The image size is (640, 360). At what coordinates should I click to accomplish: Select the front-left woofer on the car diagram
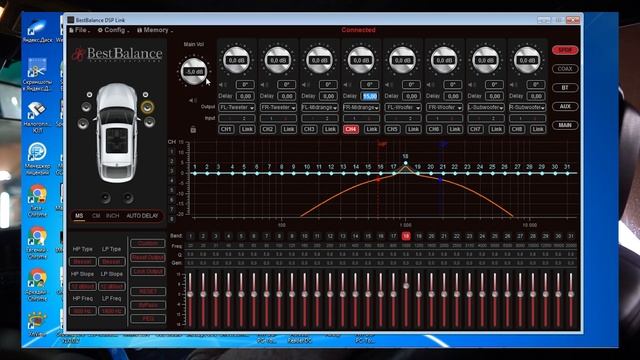(x=83, y=123)
